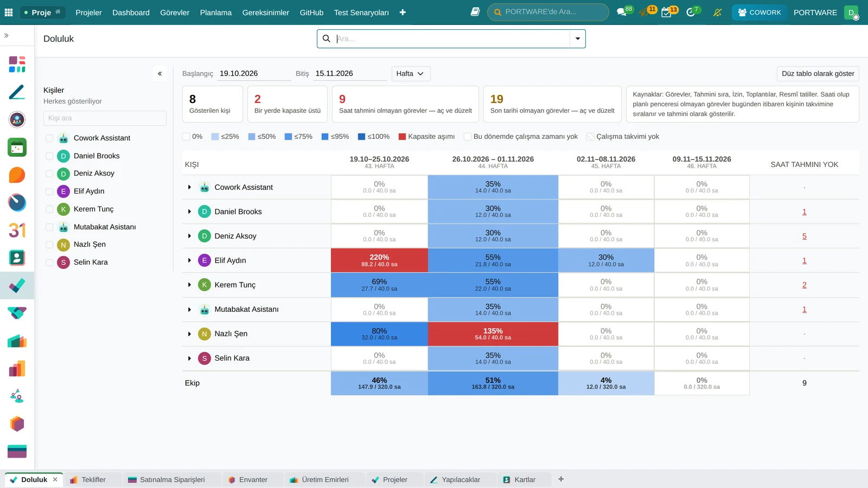
Task: Open the orange chat bubble sidebar icon
Action: [17, 175]
